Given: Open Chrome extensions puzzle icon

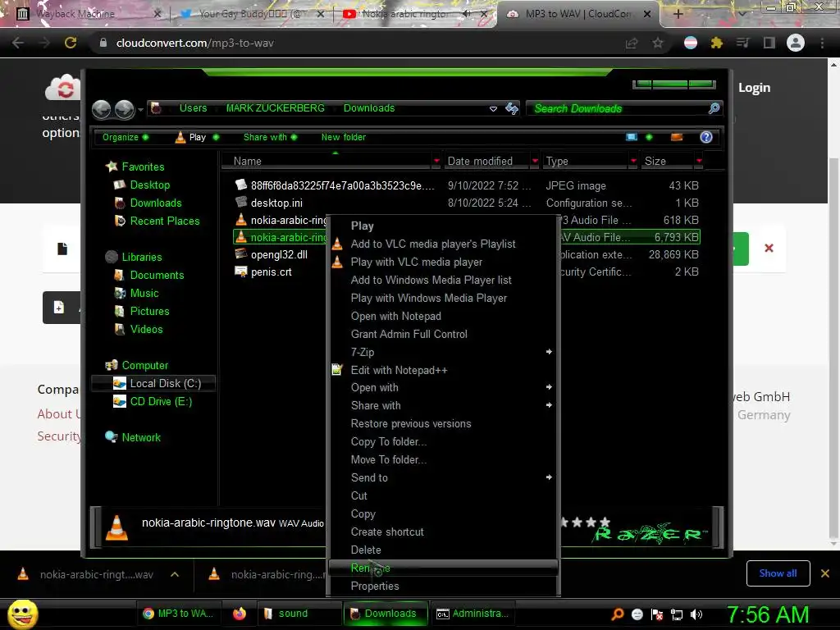Looking at the screenshot, I should tap(716, 43).
